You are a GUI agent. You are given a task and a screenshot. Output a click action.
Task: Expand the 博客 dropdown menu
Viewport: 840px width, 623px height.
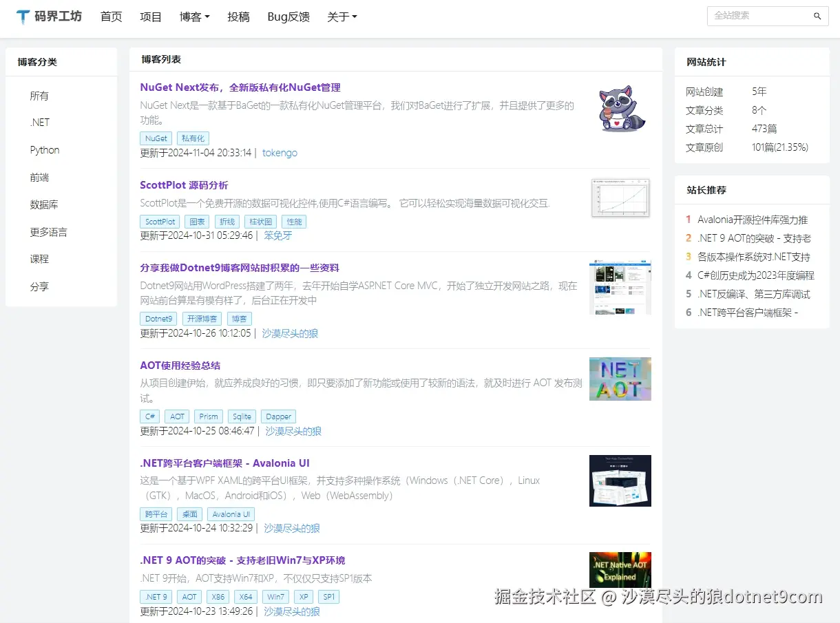point(195,17)
